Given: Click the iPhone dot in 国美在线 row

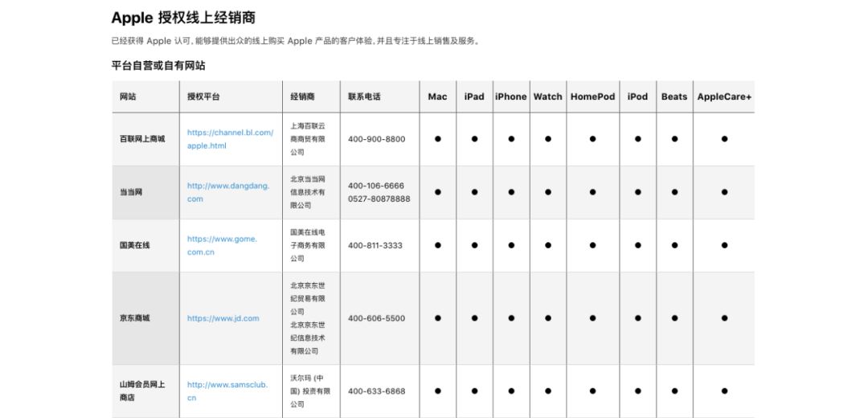Looking at the screenshot, I should tap(511, 245).
